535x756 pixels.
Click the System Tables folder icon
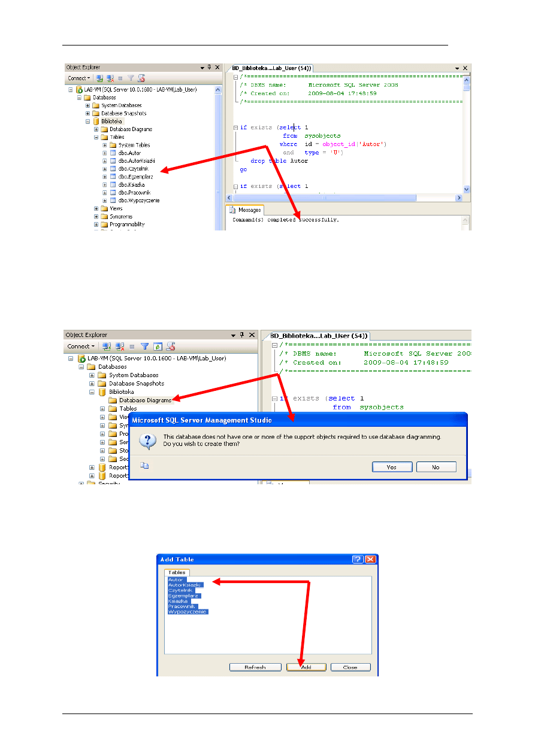pyautogui.click(x=113, y=145)
